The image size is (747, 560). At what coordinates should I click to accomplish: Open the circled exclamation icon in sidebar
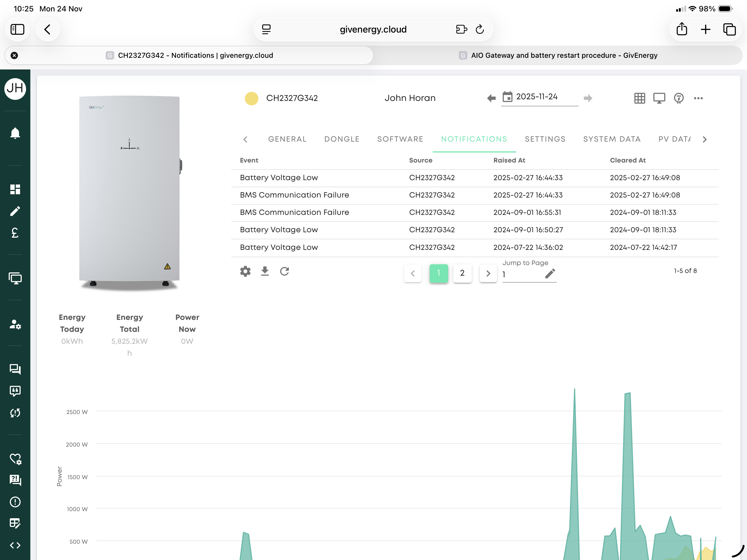click(x=15, y=502)
